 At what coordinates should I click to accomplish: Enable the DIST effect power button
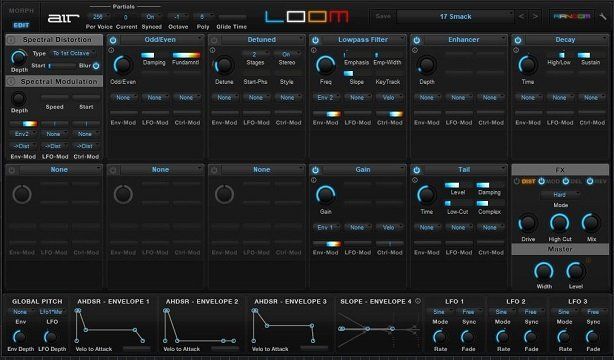(x=517, y=181)
